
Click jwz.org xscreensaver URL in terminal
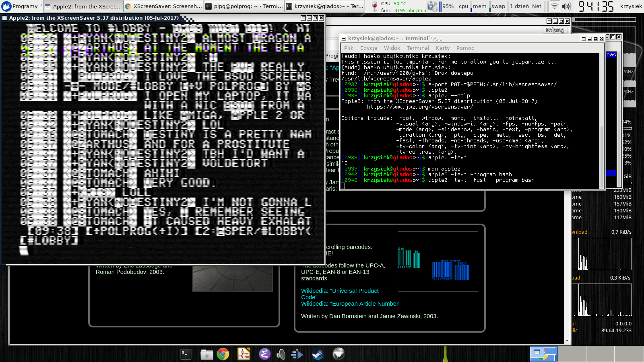[x=420, y=107]
